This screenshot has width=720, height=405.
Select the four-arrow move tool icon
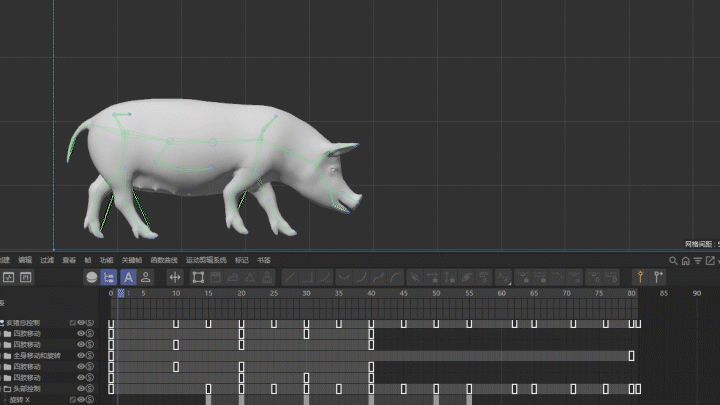click(x=175, y=277)
